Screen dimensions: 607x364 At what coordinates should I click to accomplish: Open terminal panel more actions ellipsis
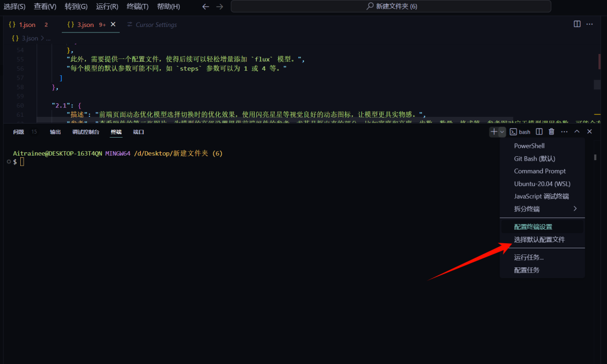[x=564, y=131]
